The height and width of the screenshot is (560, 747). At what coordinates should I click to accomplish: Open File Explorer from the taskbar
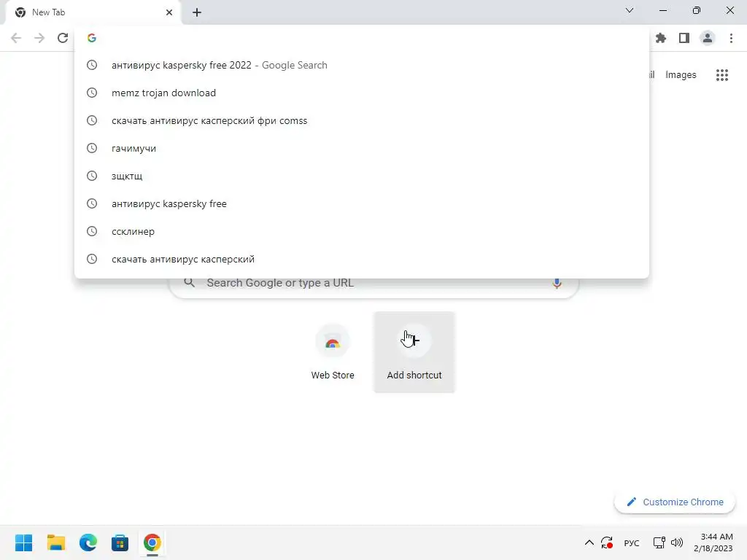(x=55, y=542)
